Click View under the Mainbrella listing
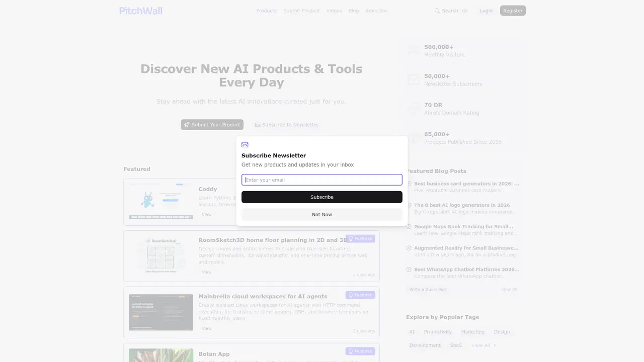The image size is (644, 362). point(206,328)
